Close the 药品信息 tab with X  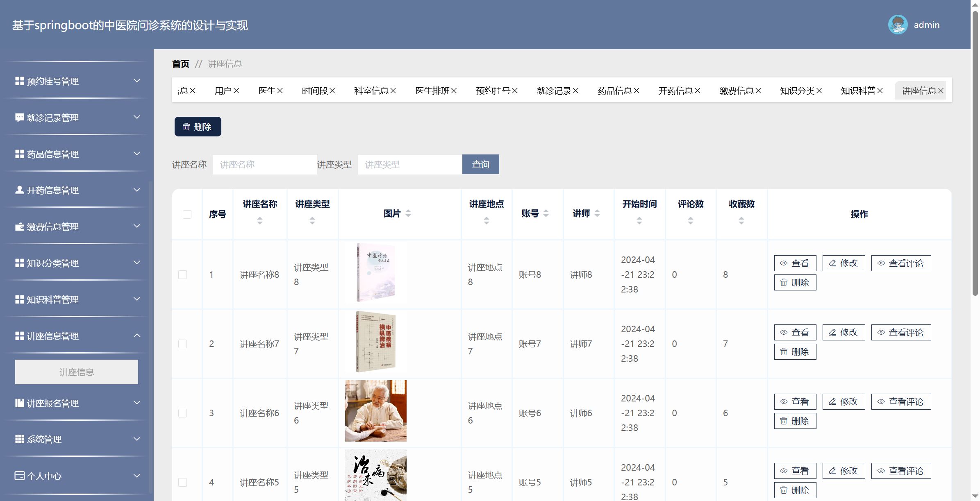(x=637, y=91)
